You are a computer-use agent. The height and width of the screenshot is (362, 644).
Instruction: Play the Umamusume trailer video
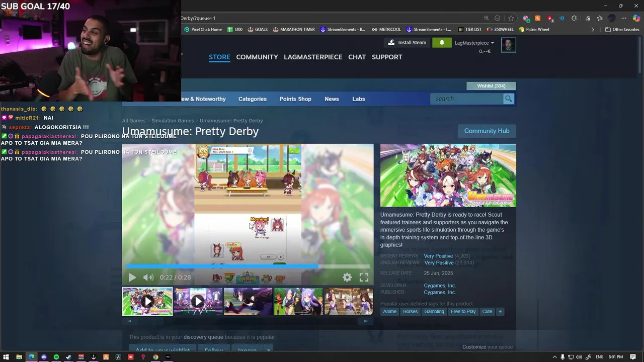point(132,277)
